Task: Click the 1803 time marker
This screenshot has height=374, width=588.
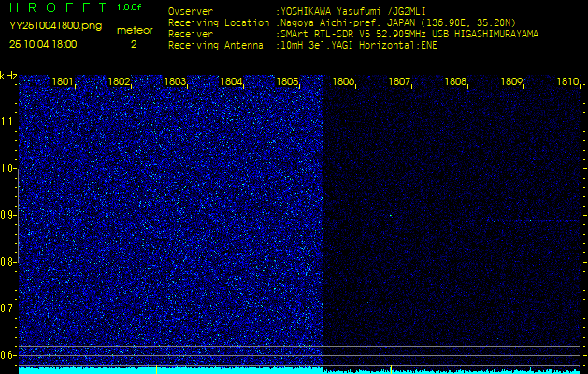Action: (x=175, y=81)
